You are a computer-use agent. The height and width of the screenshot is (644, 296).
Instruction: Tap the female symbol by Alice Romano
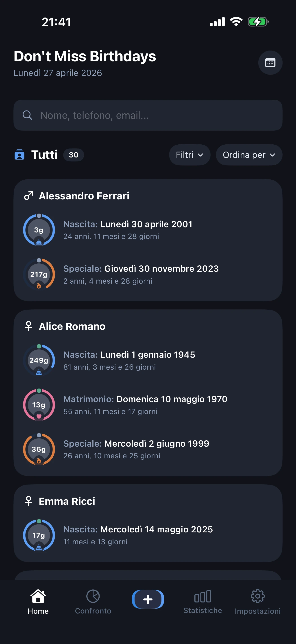pyautogui.click(x=29, y=326)
